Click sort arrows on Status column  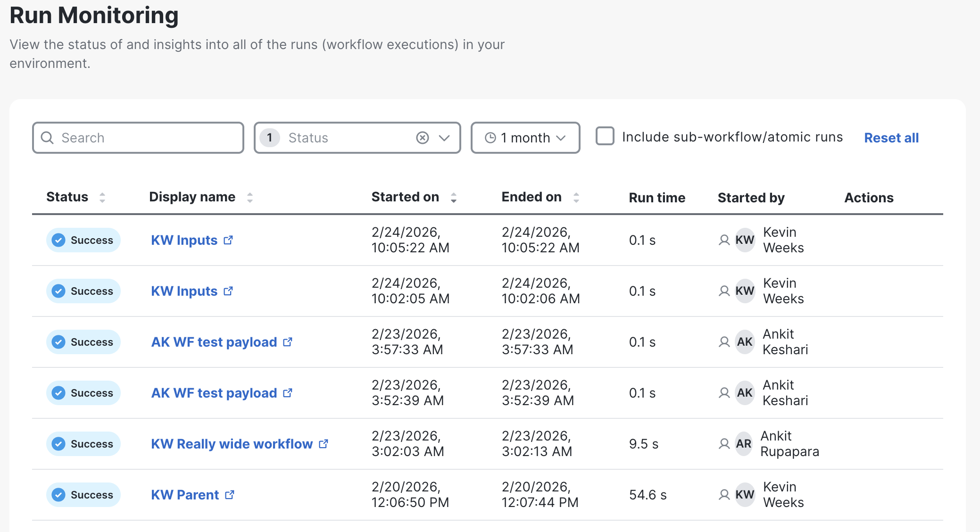point(102,197)
